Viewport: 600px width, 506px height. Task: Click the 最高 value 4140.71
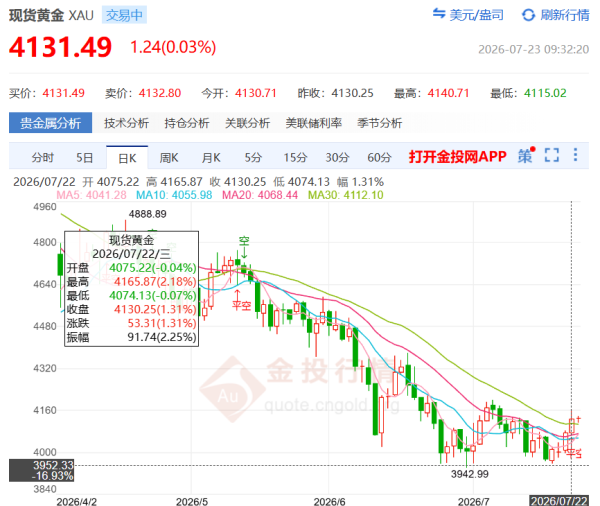coord(448,93)
